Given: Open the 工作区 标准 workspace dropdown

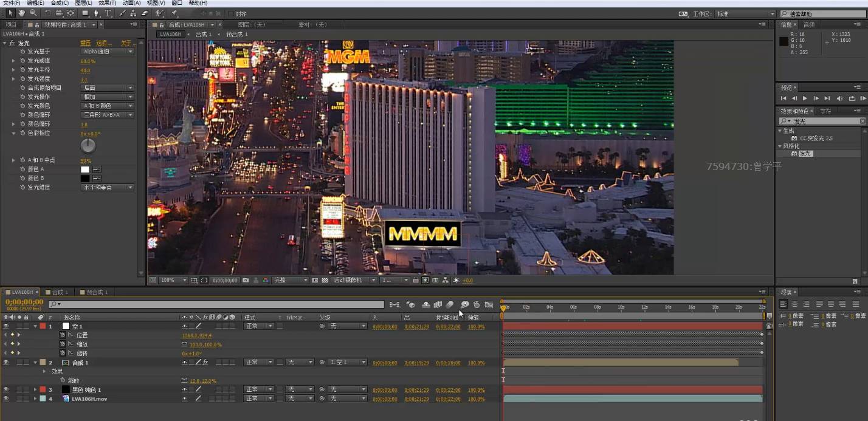Looking at the screenshot, I should point(745,13).
